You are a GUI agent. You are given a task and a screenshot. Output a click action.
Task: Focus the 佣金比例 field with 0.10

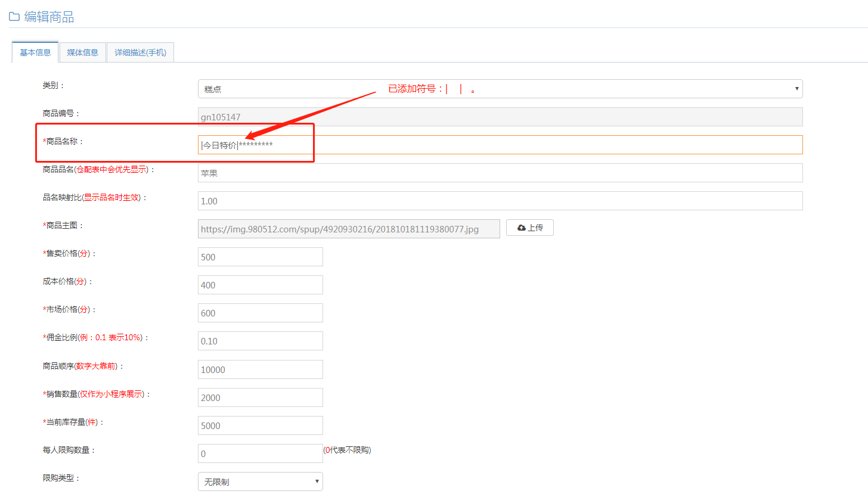(x=261, y=341)
